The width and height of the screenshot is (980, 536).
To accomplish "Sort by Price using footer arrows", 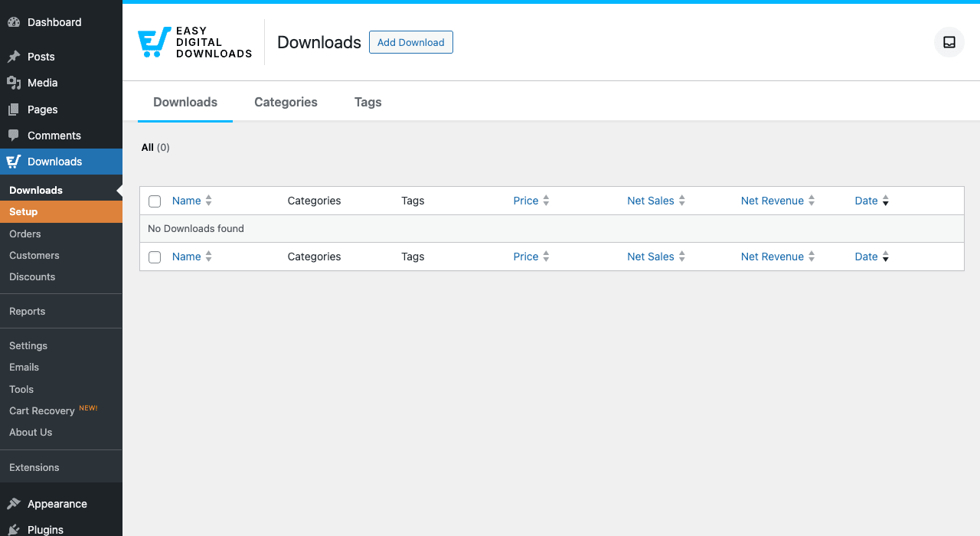I will click(x=546, y=257).
